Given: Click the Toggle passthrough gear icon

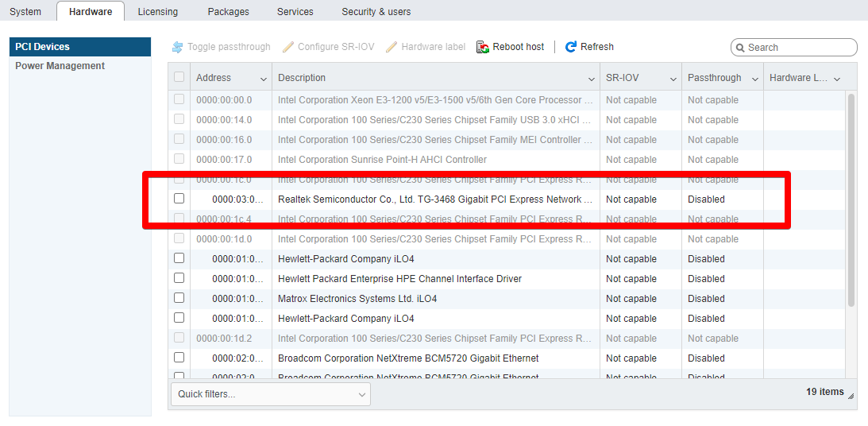Looking at the screenshot, I should tap(177, 47).
